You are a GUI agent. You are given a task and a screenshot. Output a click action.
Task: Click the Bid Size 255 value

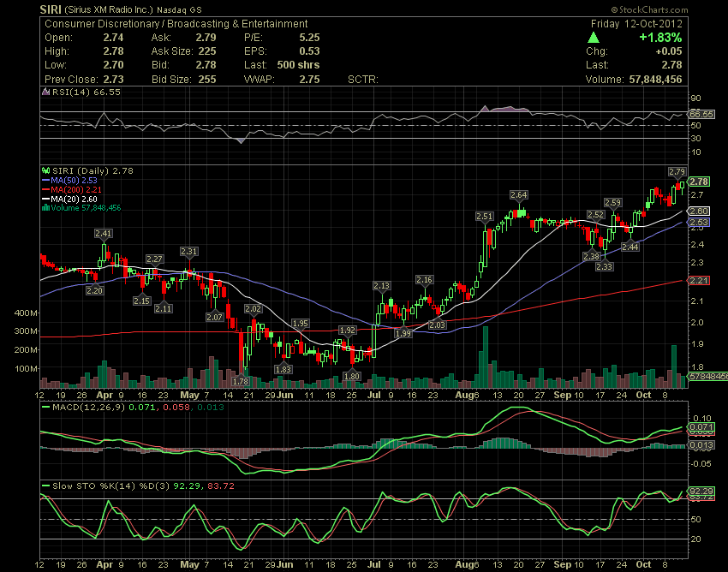pyautogui.click(x=207, y=80)
